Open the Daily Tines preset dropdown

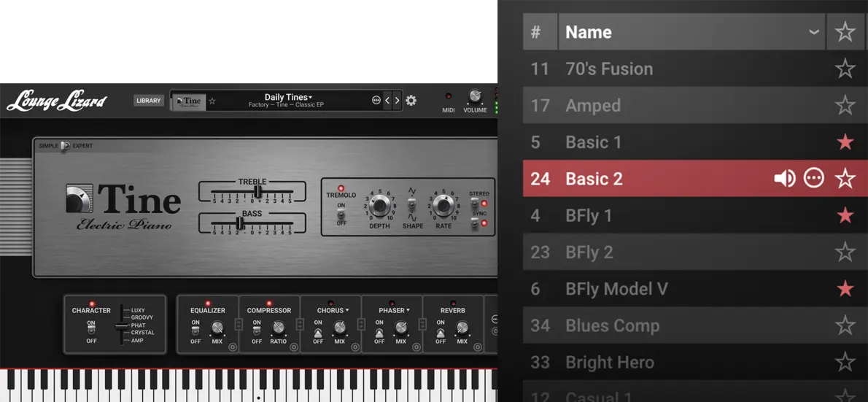[x=288, y=97]
